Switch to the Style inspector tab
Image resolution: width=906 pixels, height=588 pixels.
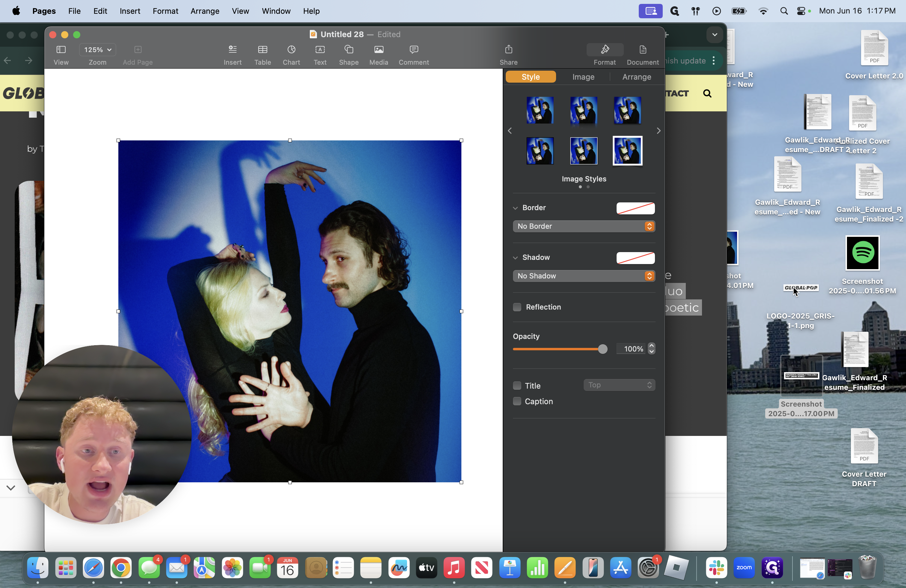531,77
